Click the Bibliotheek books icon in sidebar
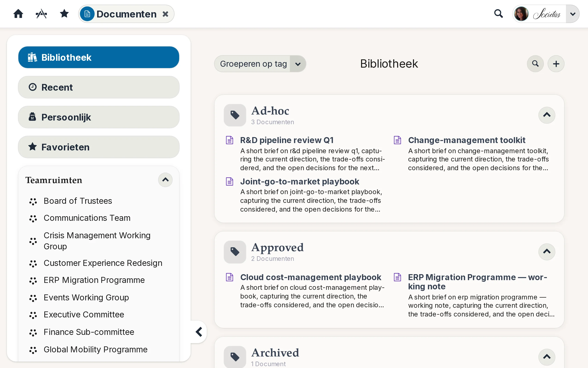Viewport: 588px width, 368px height. [x=32, y=57]
